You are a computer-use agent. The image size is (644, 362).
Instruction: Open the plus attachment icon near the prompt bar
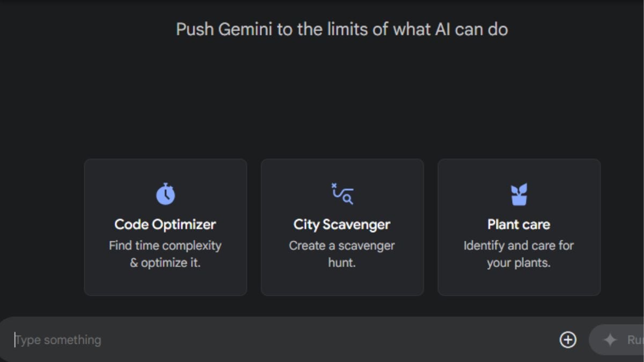click(568, 339)
